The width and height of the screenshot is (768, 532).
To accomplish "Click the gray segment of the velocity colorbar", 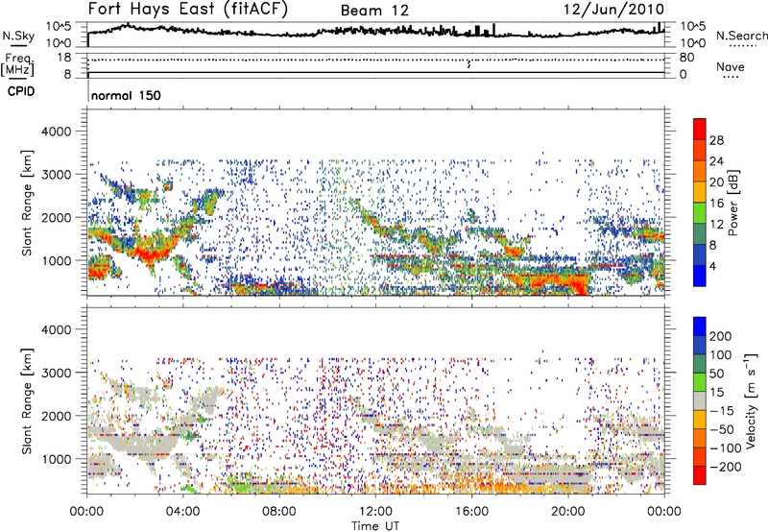I will [x=700, y=400].
